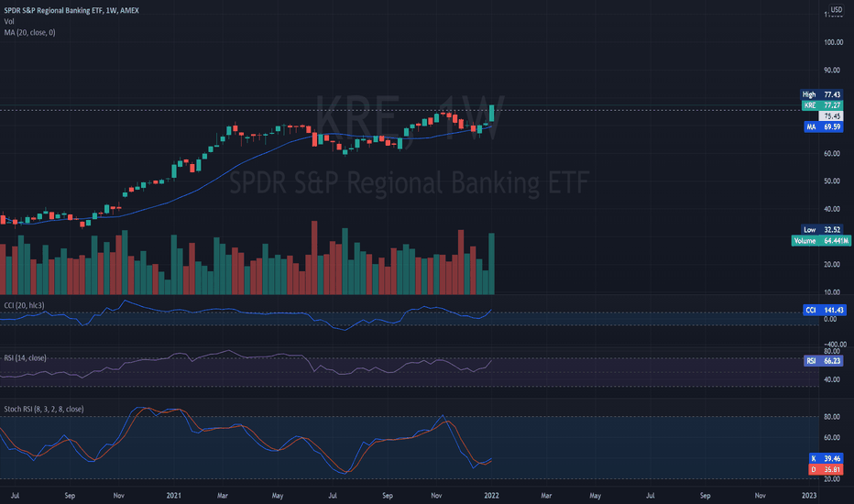
Task: Click the 60.00 level on Stoch RSI axis
Action: click(x=832, y=437)
